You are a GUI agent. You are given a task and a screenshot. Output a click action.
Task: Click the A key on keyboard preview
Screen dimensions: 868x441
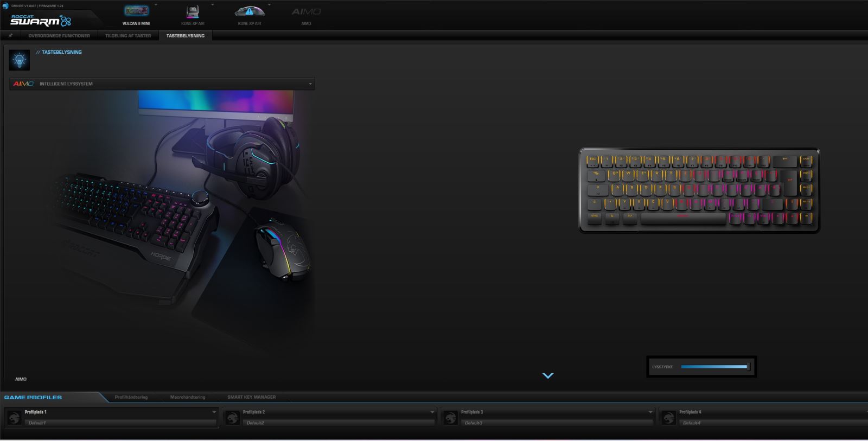point(617,190)
